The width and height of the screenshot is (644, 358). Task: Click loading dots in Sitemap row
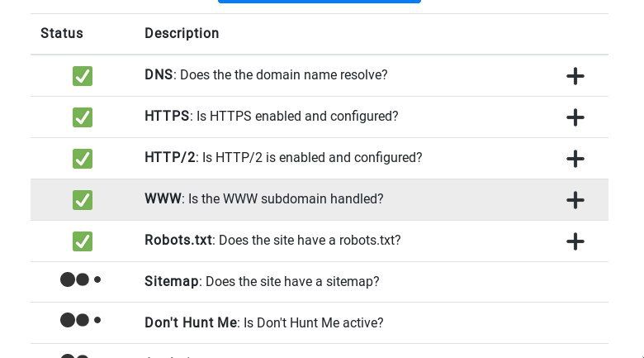tap(80, 280)
